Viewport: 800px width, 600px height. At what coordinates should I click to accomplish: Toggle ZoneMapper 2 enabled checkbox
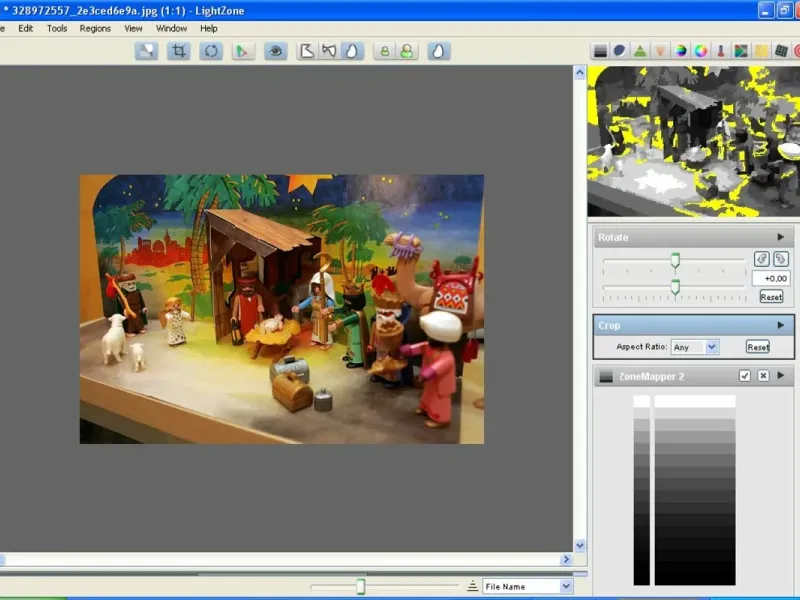744,376
